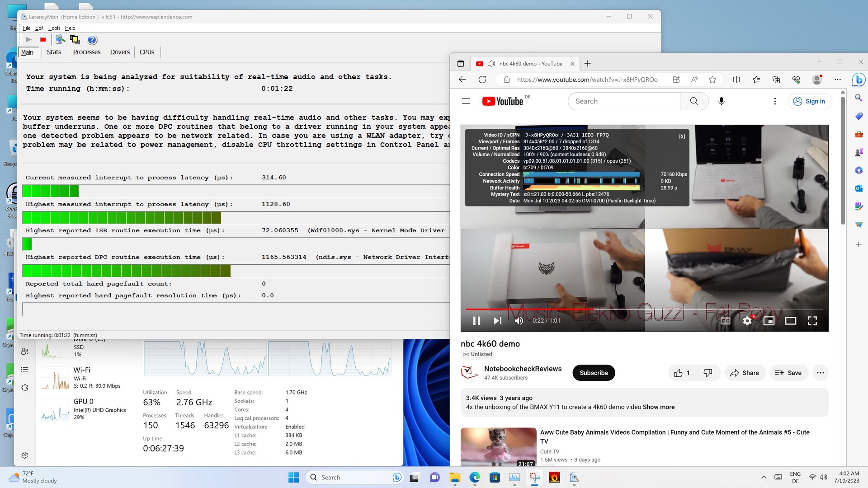The height and width of the screenshot is (488, 868).
Task: Open LatencyMon help question mark icon
Action: pyautogui.click(x=92, y=40)
